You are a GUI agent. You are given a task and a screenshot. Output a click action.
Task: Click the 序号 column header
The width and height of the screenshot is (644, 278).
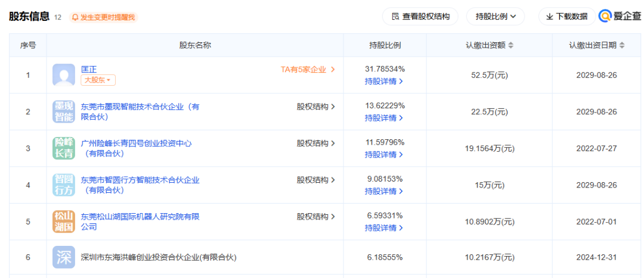point(28,45)
